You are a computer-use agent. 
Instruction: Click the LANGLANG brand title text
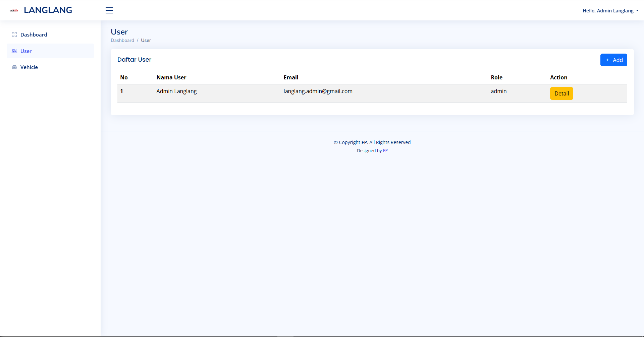pos(48,10)
